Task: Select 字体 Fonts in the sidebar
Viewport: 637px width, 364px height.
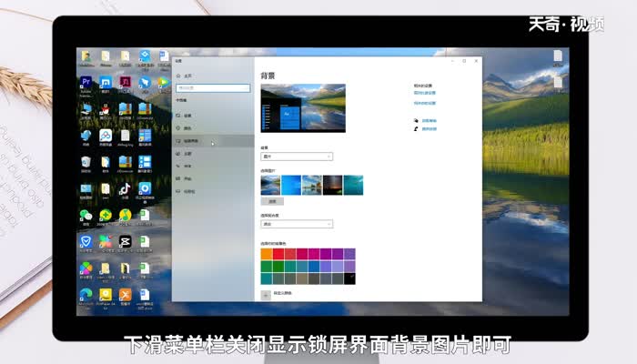Action: click(x=213, y=167)
